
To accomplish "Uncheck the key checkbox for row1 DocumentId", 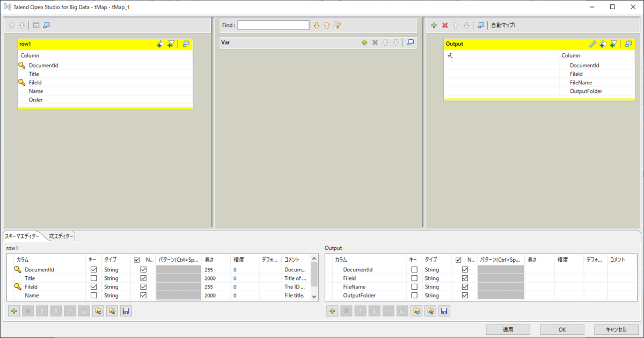I will pyautogui.click(x=94, y=270).
